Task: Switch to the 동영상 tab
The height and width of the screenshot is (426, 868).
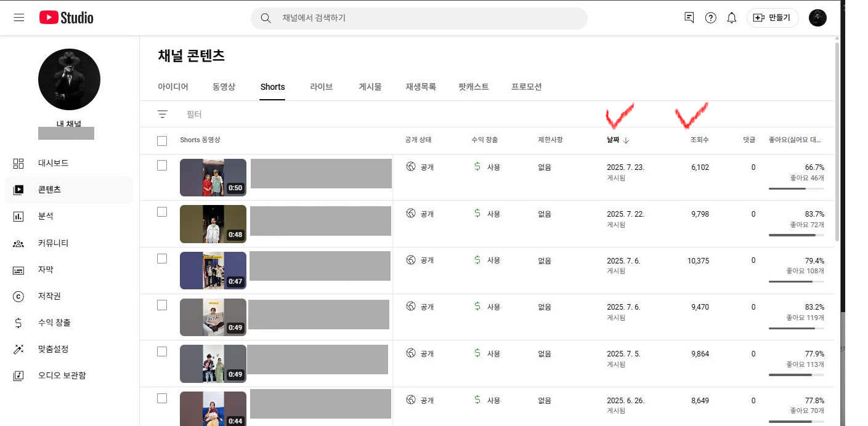Action: point(224,87)
